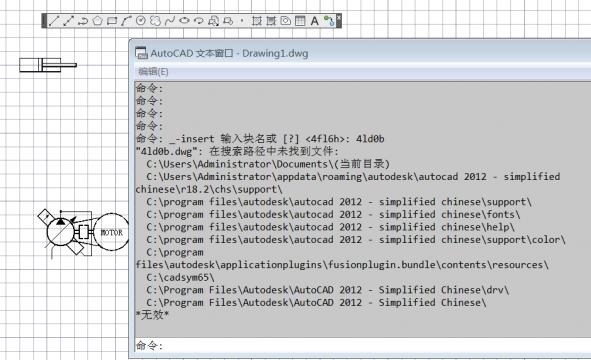The height and width of the screenshot is (360, 591).
Task: Select the Polygon tool
Action: (97, 21)
